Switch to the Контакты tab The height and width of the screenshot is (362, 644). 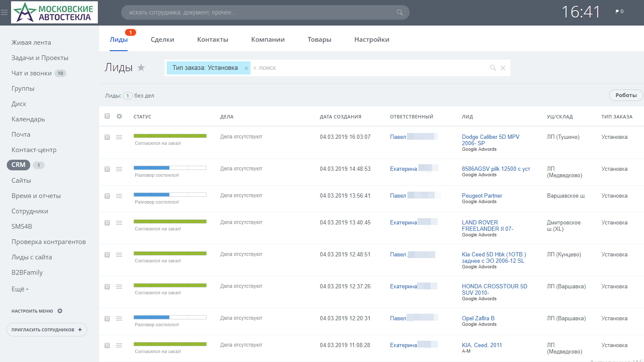click(213, 40)
